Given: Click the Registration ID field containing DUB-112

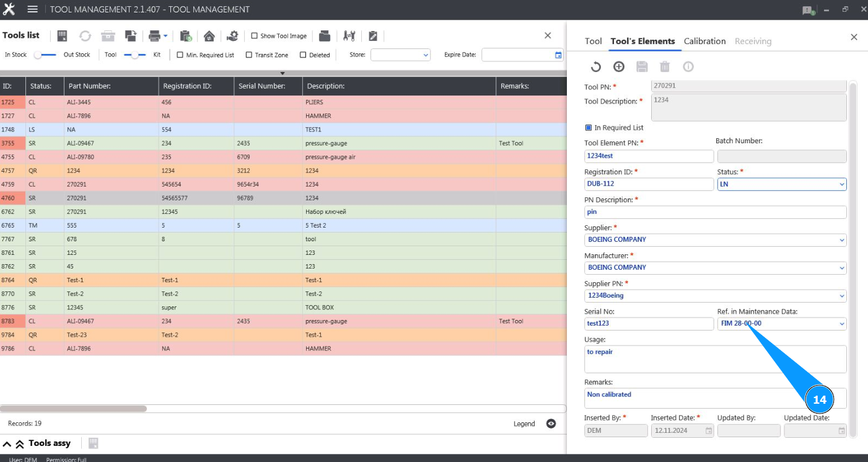Looking at the screenshot, I should [x=648, y=184].
